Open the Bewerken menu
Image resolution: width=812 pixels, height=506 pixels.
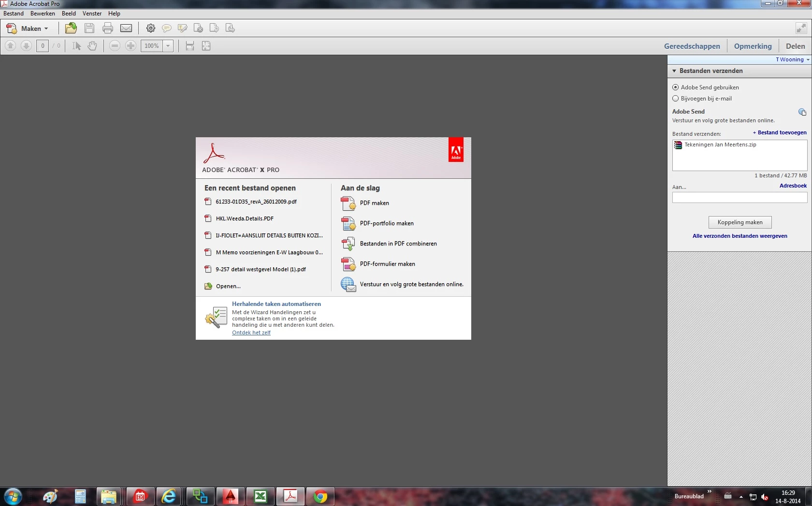[43, 14]
